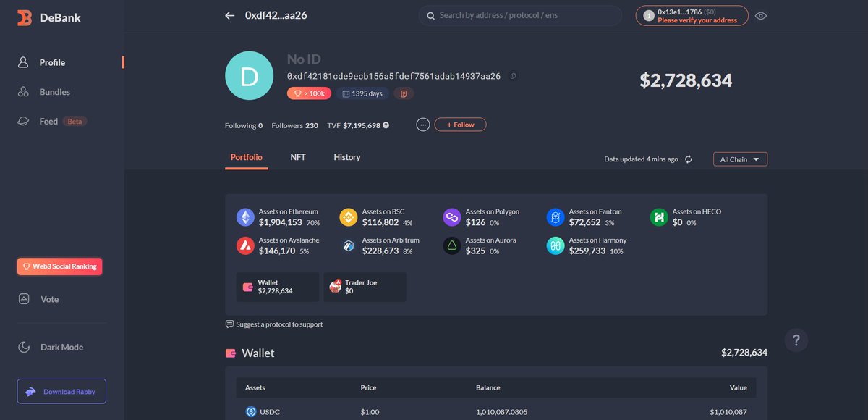Toggle balance visibility eye icon

pyautogui.click(x=760, y=15)
